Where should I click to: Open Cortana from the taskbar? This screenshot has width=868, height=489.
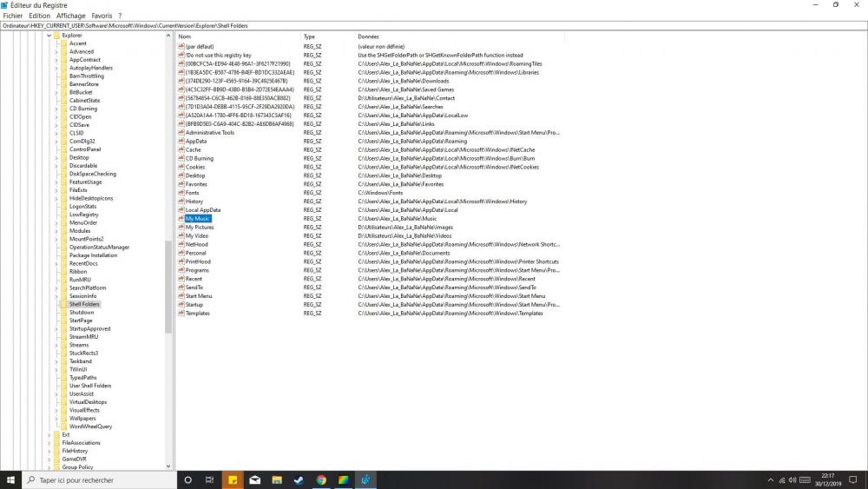point(187,480)
